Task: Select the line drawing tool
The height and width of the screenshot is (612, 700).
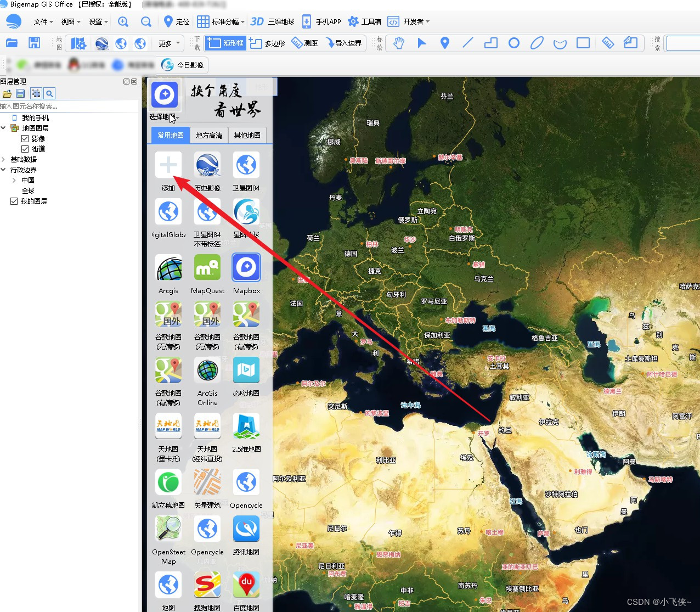Action: click(x=468, y=43)
